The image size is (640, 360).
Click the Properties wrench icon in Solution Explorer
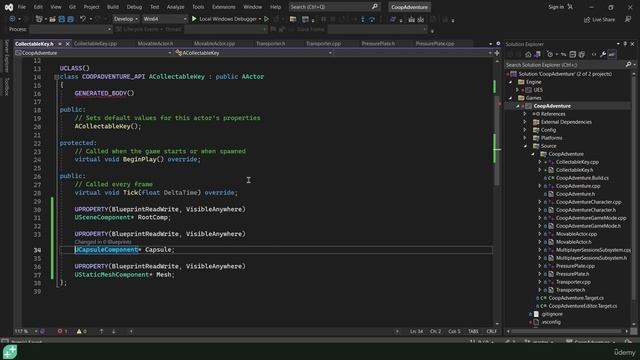point(603,54)
